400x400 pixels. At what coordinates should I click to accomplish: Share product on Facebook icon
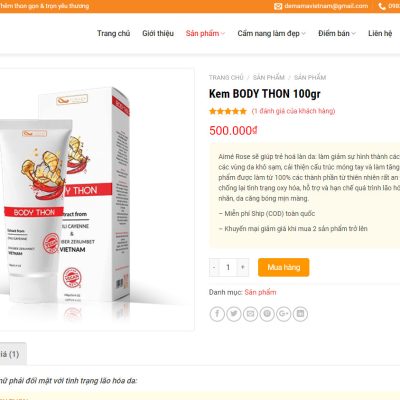point(217,314)
